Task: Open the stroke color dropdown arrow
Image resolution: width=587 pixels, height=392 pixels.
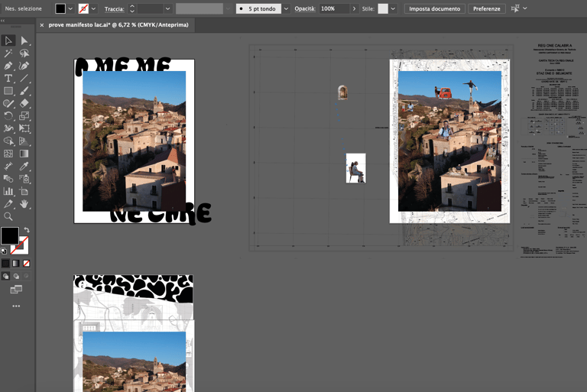Action: tap(93, 8)
